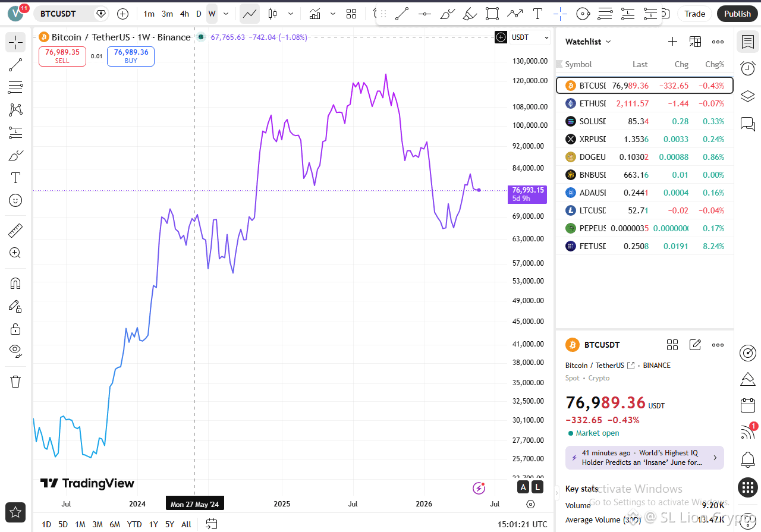Viewport: 761px width, 532px height.
Task: Select the trend line tool in left sidebar
Action: pyautogui.click(x=15, y=65)
